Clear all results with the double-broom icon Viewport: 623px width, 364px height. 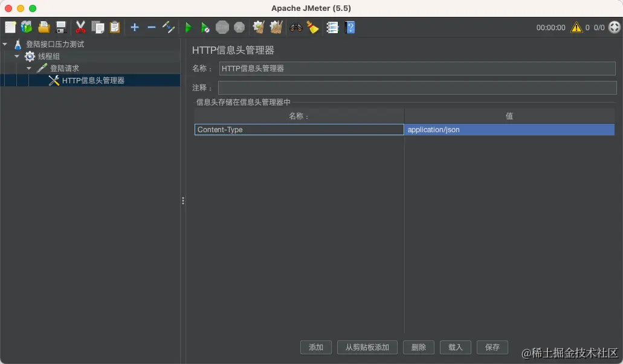click(x=276, y=27)
